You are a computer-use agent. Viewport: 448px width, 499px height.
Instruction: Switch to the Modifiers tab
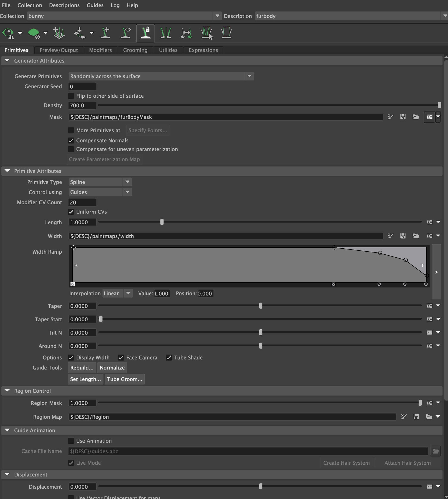pos(101,50)
